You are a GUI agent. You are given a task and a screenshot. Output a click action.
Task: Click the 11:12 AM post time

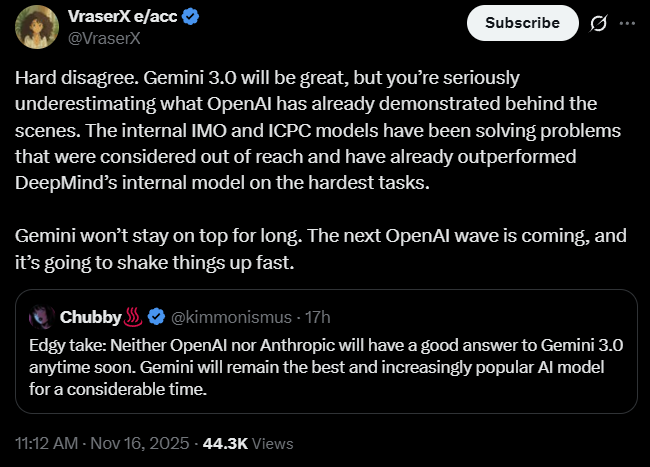click(x=48, y=442)
